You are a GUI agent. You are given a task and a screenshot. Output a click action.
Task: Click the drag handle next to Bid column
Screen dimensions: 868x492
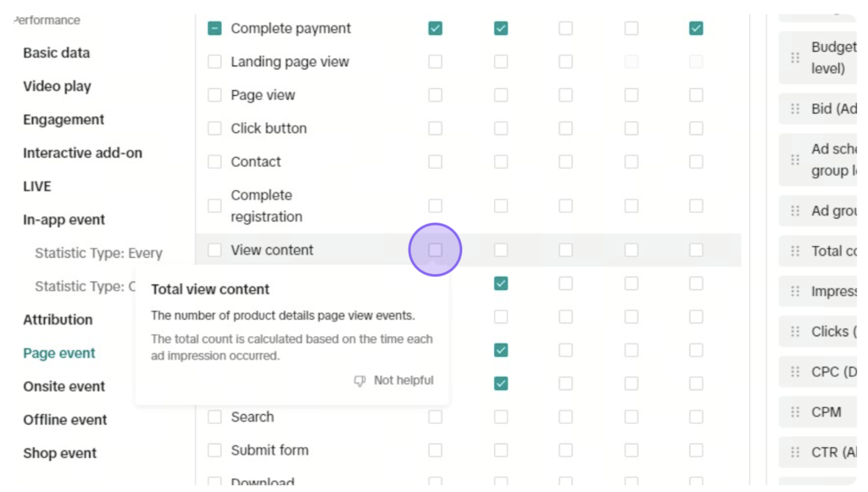tap(795, 109)
